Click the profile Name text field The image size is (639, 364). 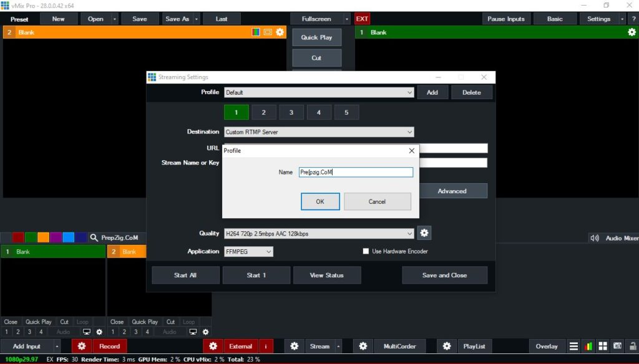click(356, 172)
